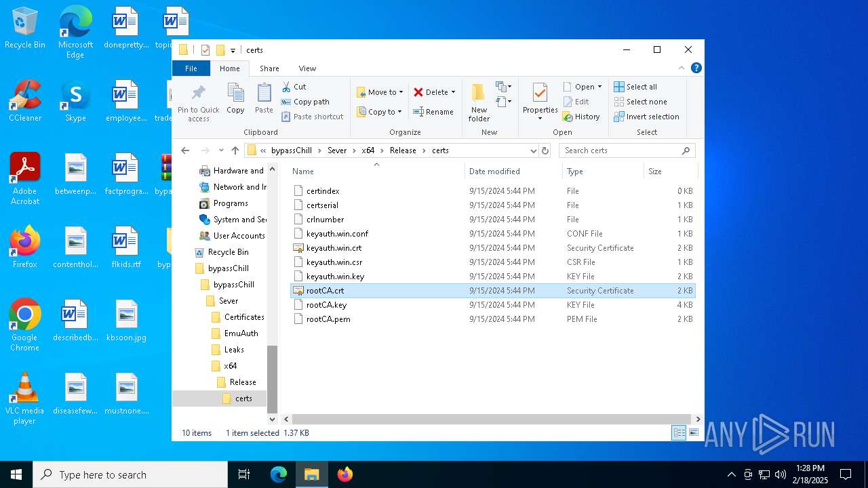Open the Copy to dropdown
Viewport: 868px width, 488px height.
(x=379, y=112)
